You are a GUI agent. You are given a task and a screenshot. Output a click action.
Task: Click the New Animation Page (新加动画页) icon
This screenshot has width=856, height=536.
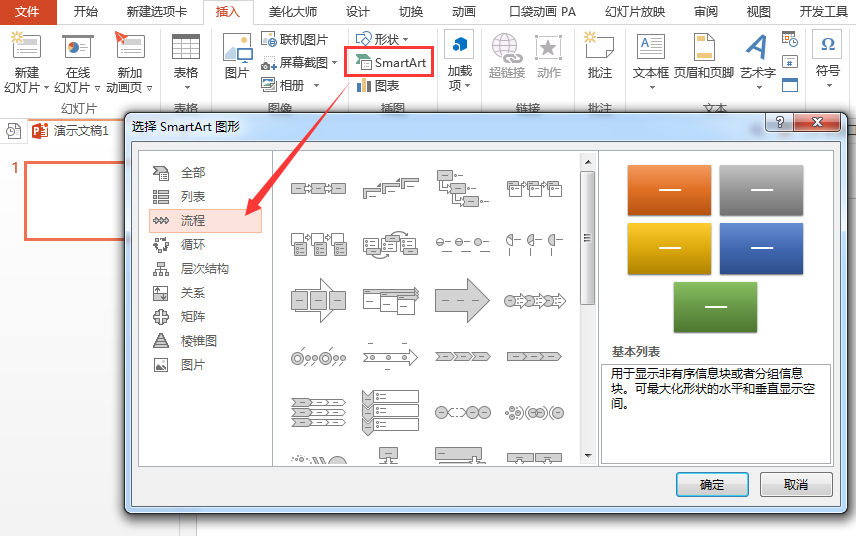click(129, 46)
